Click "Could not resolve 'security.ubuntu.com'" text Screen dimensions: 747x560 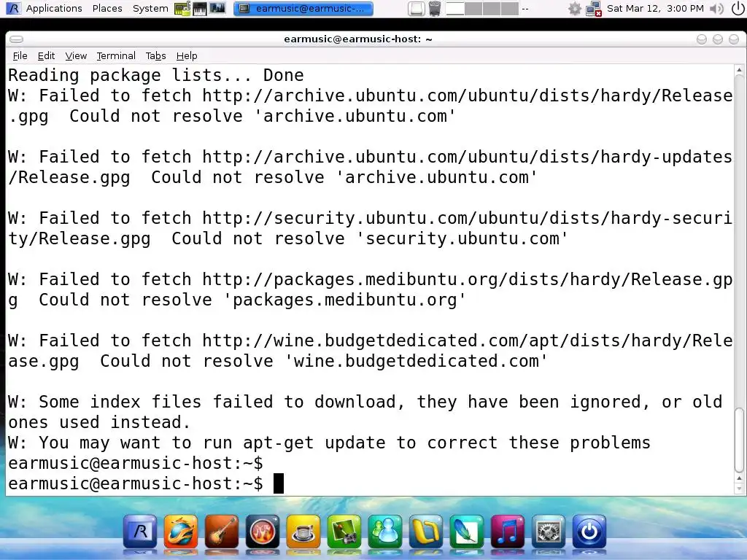370,238
